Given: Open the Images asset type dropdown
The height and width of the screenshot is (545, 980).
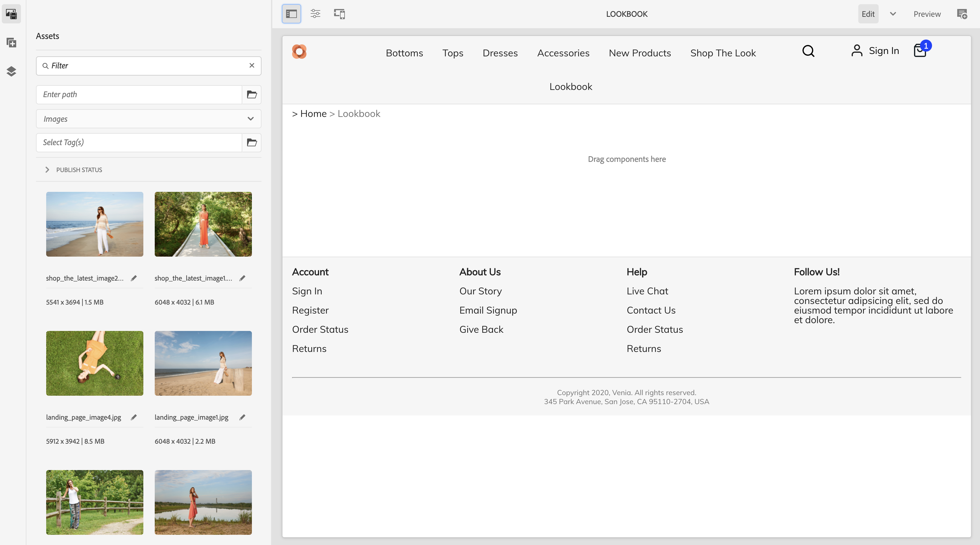Looking at the screenshot, I should (148, 119).
